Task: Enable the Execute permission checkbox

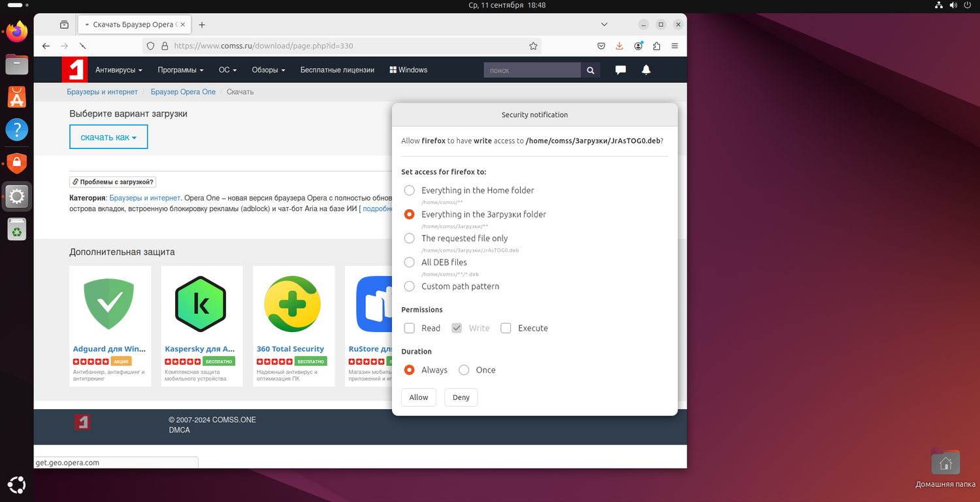Action: click(506, 328)
